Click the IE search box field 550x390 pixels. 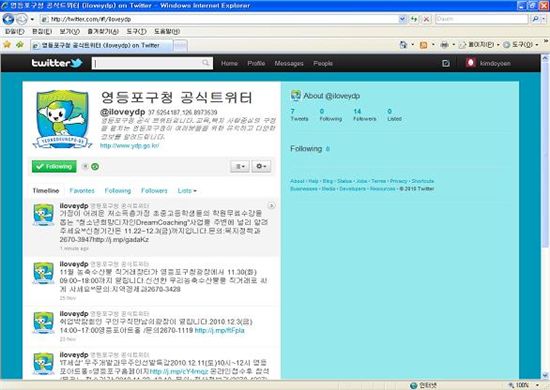point(482,19)
